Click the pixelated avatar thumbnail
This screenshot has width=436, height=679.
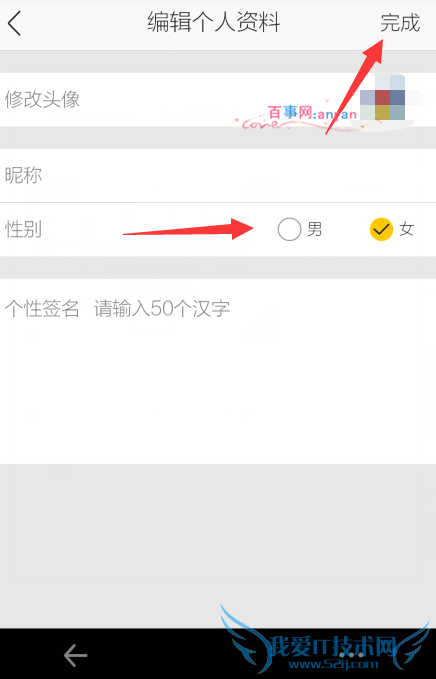click(x=382, y=98)
